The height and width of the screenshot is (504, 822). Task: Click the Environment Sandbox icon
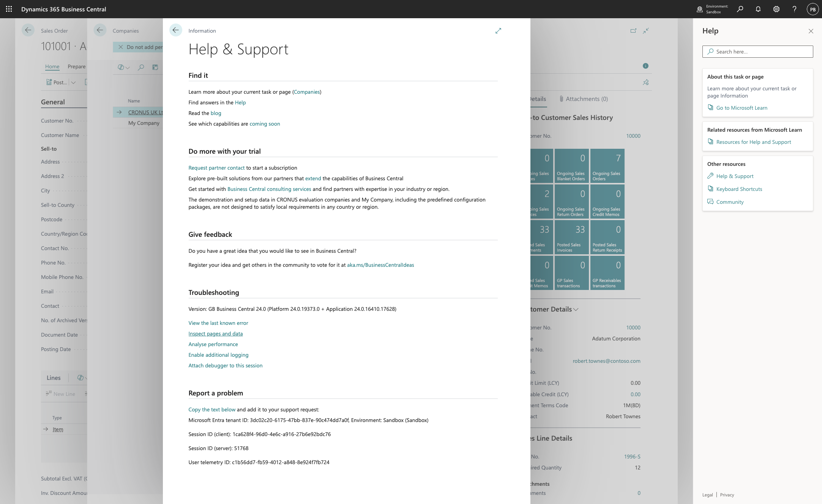tap(700, 9)
